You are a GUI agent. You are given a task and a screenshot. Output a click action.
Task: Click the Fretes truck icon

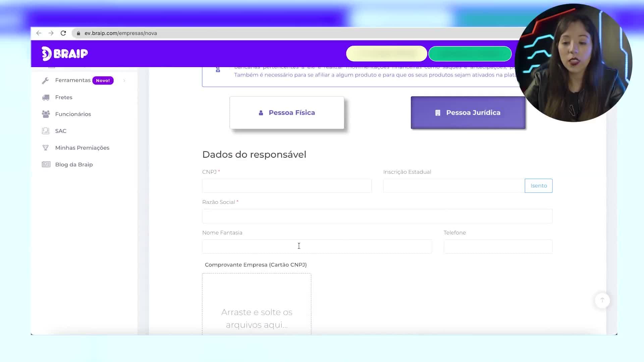coord(46,97)
